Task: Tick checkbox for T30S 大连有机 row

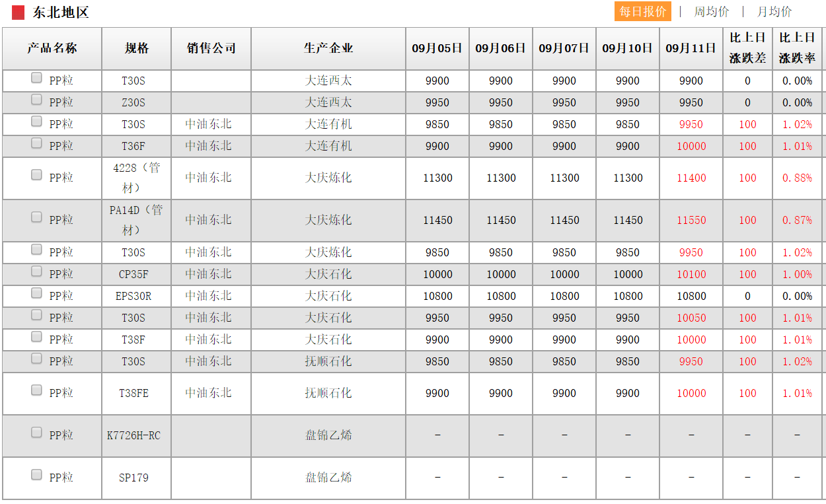Action: pyautogui.click(x=36, y=122)
